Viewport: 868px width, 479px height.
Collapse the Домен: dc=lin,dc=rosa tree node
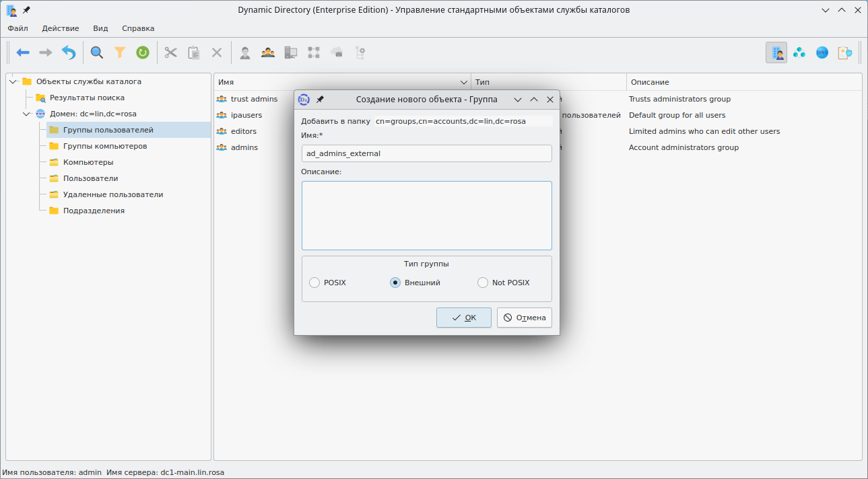click(x=26, y=114)
